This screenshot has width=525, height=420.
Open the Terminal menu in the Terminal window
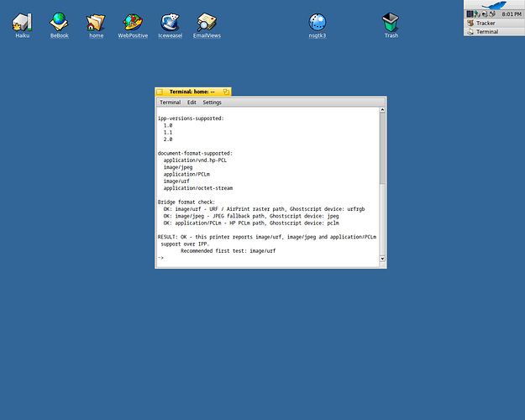coord(170,102)
